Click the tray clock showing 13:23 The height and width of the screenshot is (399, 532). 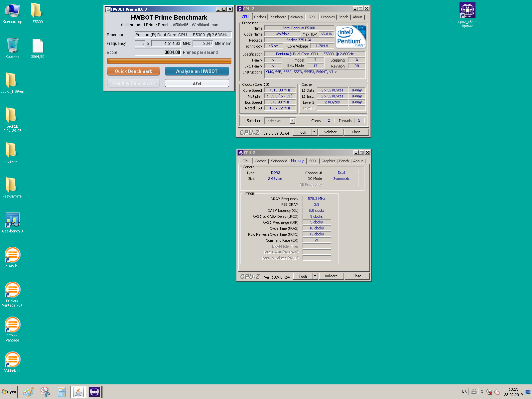click(x=513, y=392)
